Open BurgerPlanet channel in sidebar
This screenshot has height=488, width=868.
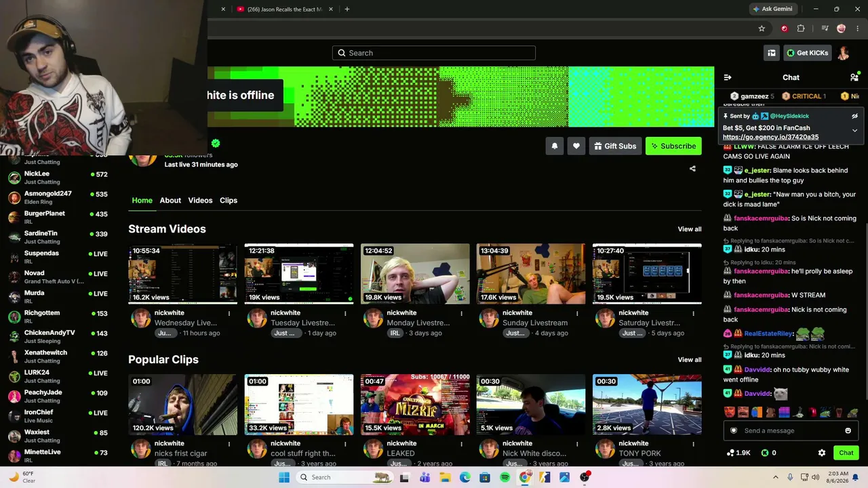pos(58,217)
